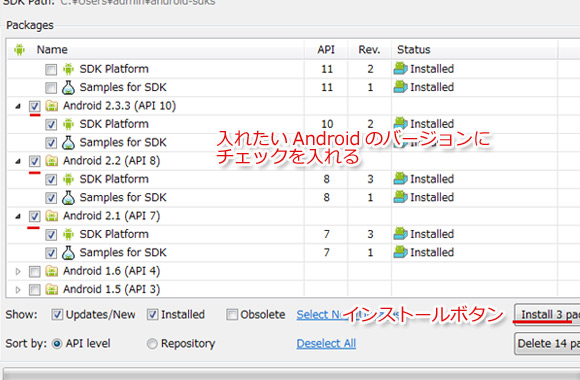Screen dimensions: 580x380
Task: Select Repository sort radio button
Action: point(152,344)
